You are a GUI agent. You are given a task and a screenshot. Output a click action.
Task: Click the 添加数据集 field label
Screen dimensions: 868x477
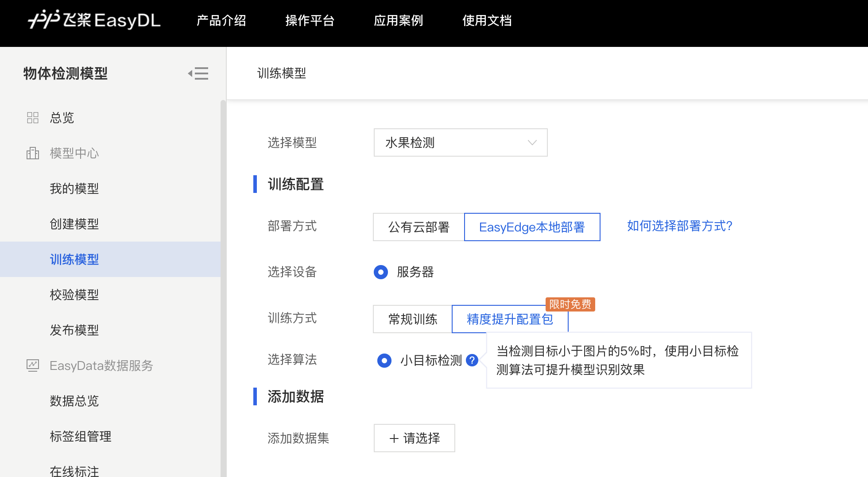pyautogui.click(x=298, y=438)
